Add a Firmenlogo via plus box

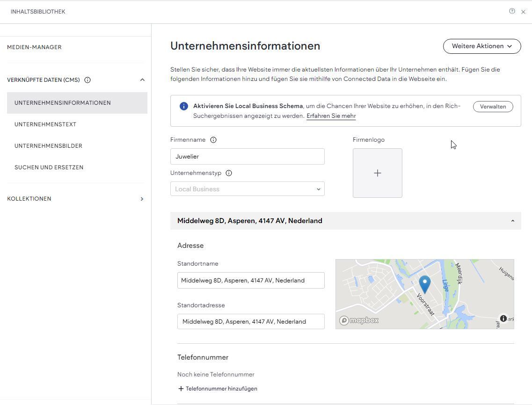coord(377,173)
